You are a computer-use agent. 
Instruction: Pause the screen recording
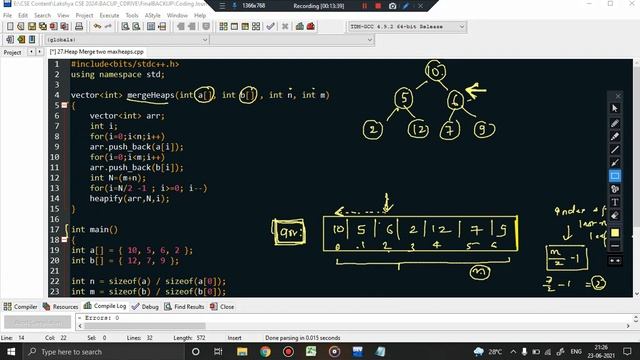click(x=364, y=6)
